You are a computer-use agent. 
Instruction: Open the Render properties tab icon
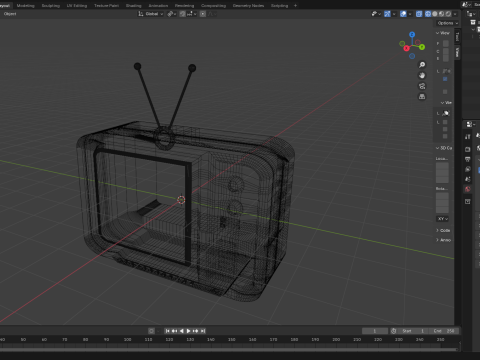(468, 149)
